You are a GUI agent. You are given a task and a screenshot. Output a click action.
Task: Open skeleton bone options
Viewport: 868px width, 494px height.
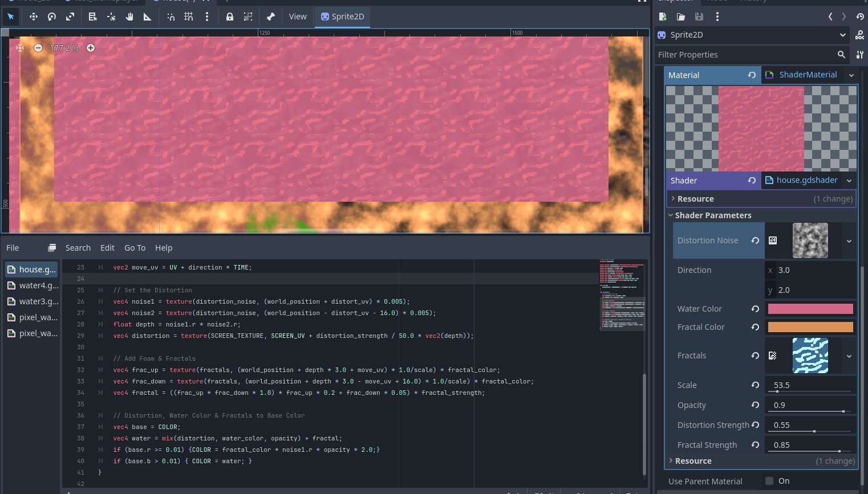[x=271, y=17]
